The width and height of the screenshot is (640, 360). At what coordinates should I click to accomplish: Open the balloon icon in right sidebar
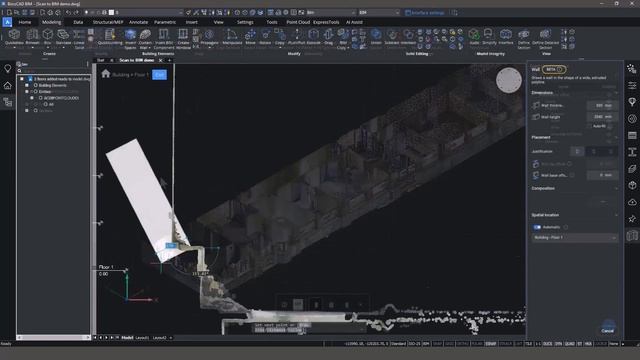(632, 102)
